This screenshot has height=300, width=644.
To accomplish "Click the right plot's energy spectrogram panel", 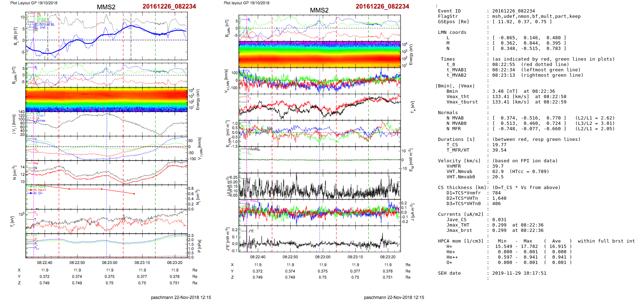I will point(320,54).
